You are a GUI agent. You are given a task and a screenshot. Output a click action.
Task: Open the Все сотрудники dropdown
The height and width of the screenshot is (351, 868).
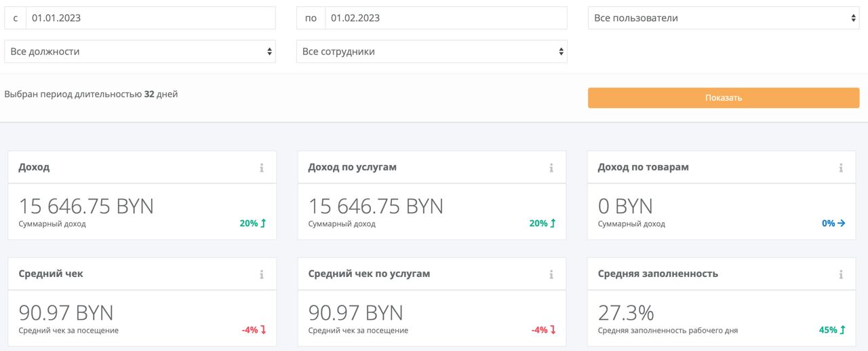[x=431, y=52]
